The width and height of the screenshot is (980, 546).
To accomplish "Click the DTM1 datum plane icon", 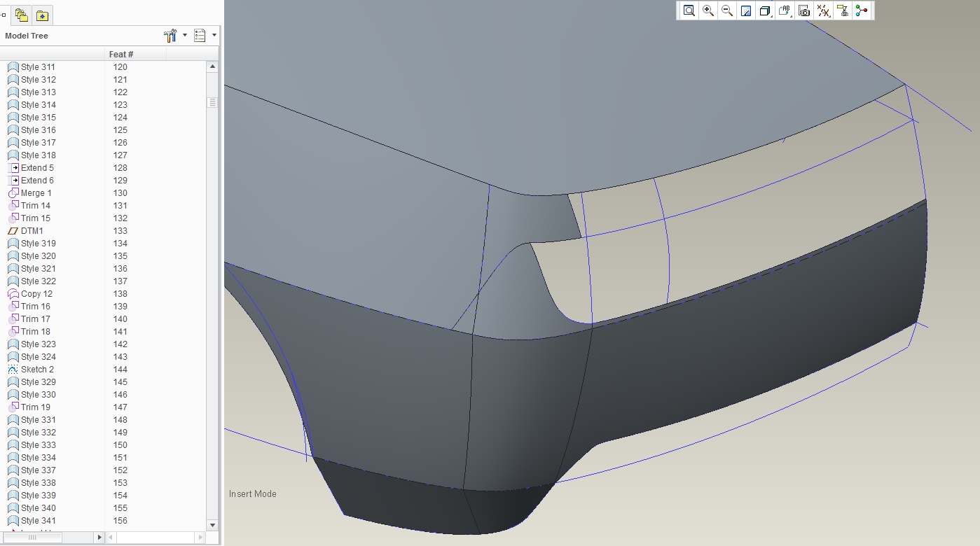I will point(13,231).
